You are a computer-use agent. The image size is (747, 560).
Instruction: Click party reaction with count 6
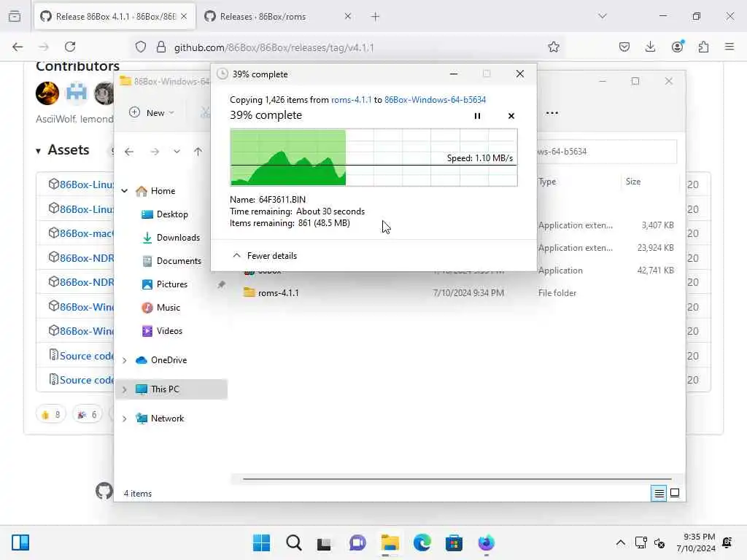[88, 415]
